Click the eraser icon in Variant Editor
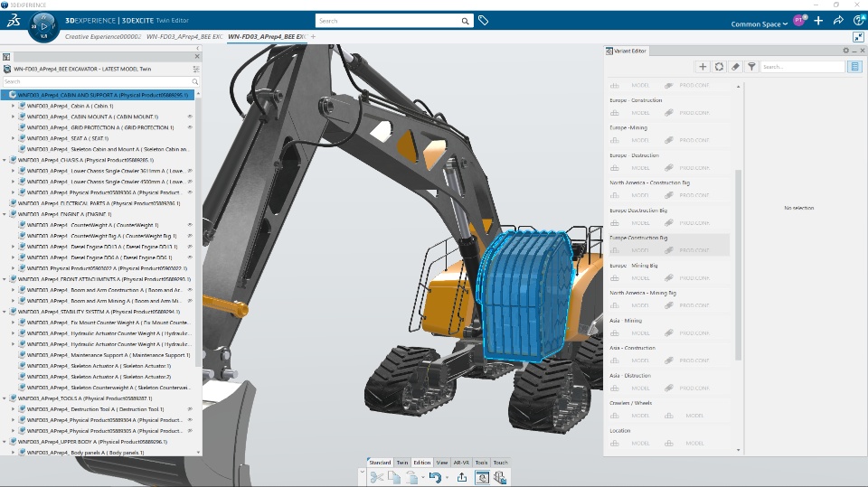Screen dimensions: 868x487 pos(735,67)
